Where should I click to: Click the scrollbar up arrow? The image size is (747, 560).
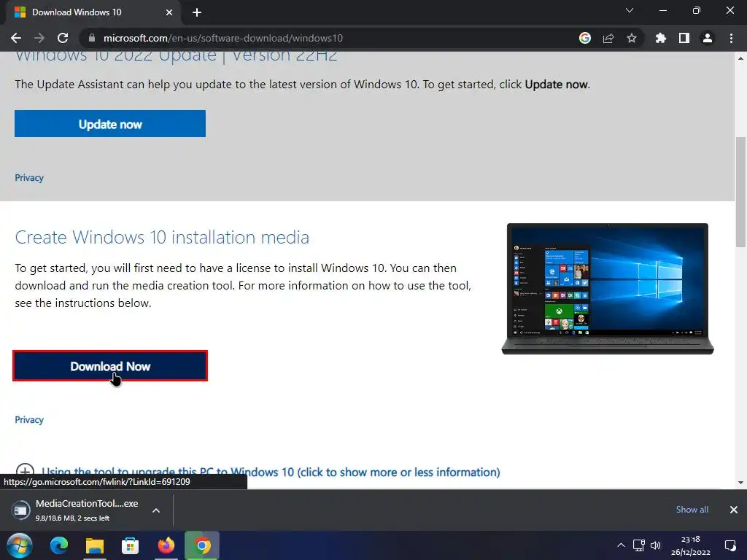coord(740,58)
